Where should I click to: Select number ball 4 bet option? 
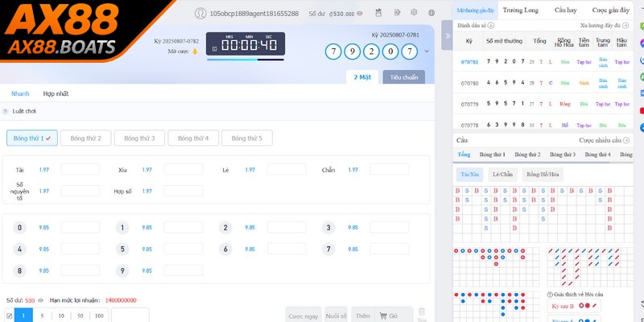pyautogui.click(x=19, y=249)
